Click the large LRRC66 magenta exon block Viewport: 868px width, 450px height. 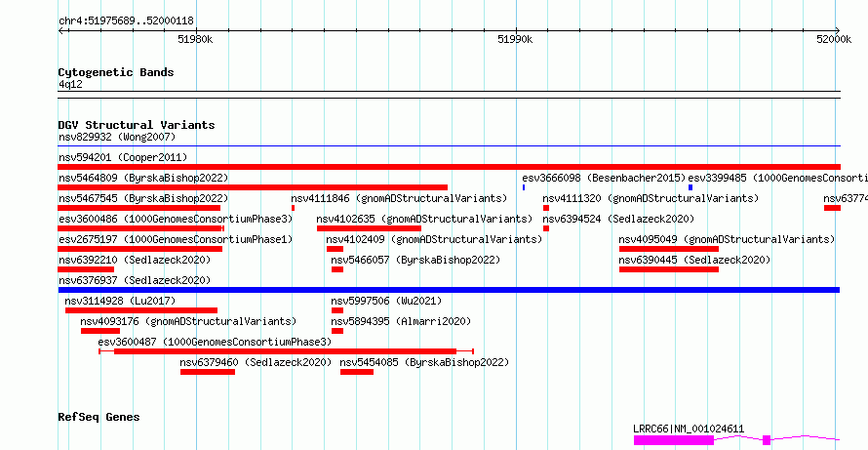[674, 440]
